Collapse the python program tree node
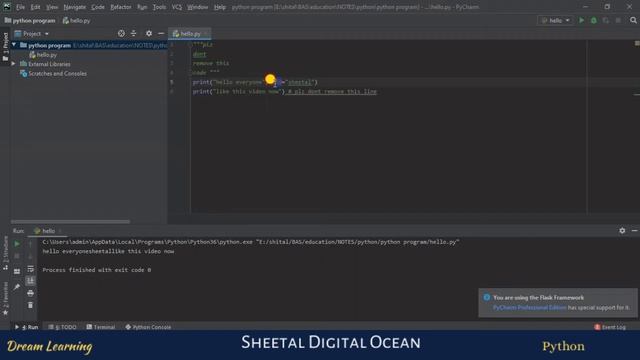This screenshot has width=640, height=360. [x=14, y=45]
